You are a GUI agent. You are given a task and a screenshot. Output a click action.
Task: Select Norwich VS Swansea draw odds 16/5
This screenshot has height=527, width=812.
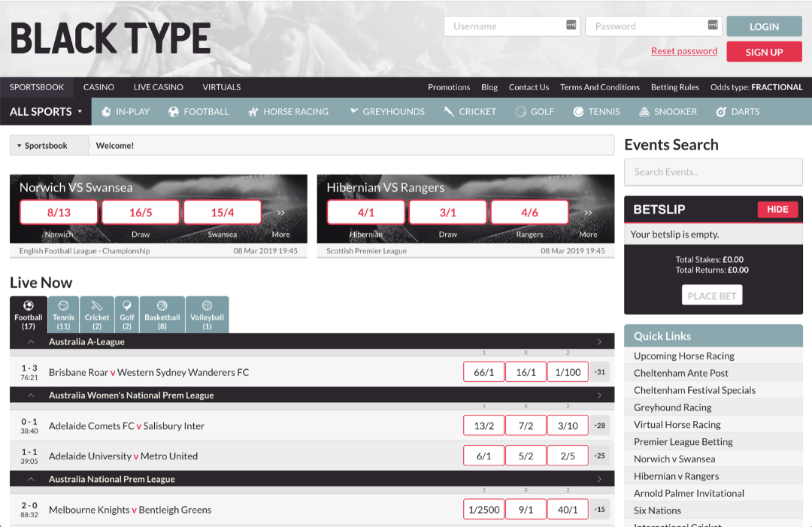pos(141,212)
